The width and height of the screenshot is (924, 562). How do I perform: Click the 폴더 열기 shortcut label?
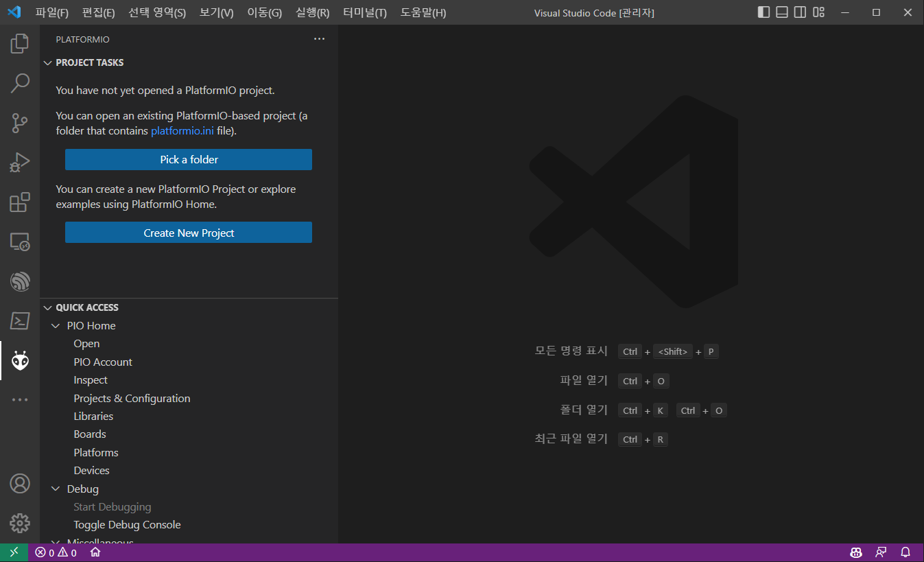[584, 410]
